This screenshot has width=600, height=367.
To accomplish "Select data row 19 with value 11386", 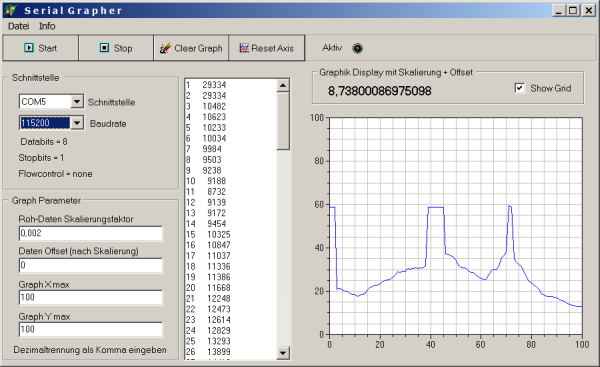I will point(231,277).
